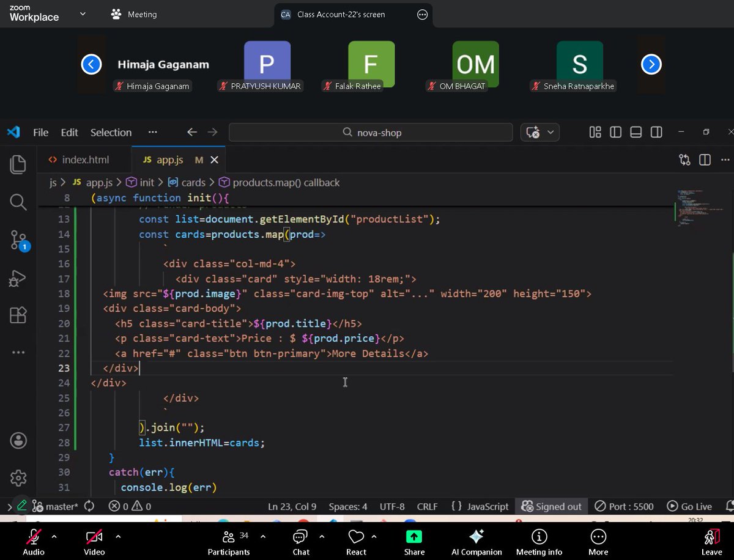Show previous participants with left arrow
The height and width of the screenshot is (560, 734).
click(91, 64)
